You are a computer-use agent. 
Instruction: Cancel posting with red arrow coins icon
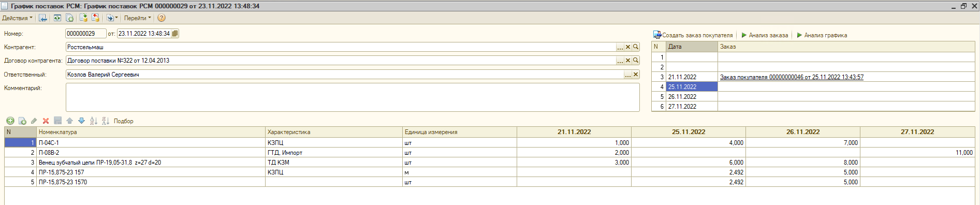pos(95,18)
